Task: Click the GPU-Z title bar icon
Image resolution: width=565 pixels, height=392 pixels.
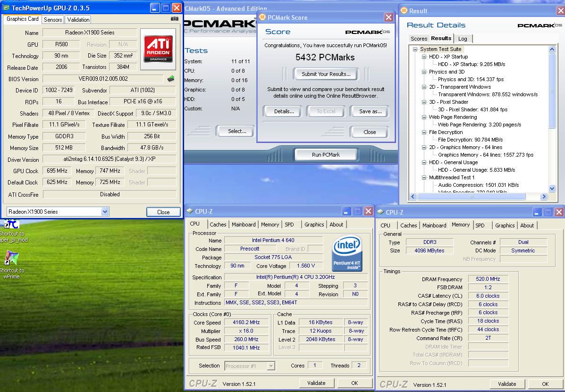Action: coord(6,8)
